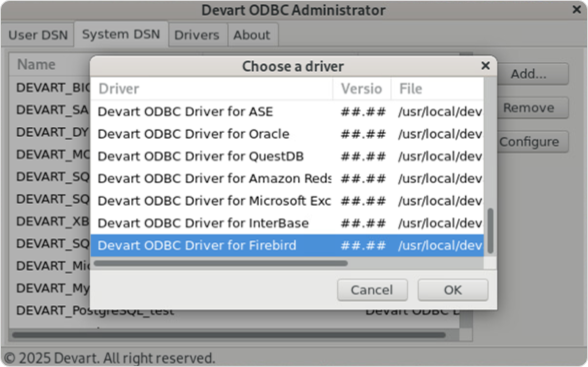Open the Drivers tab

coord(197,34)
